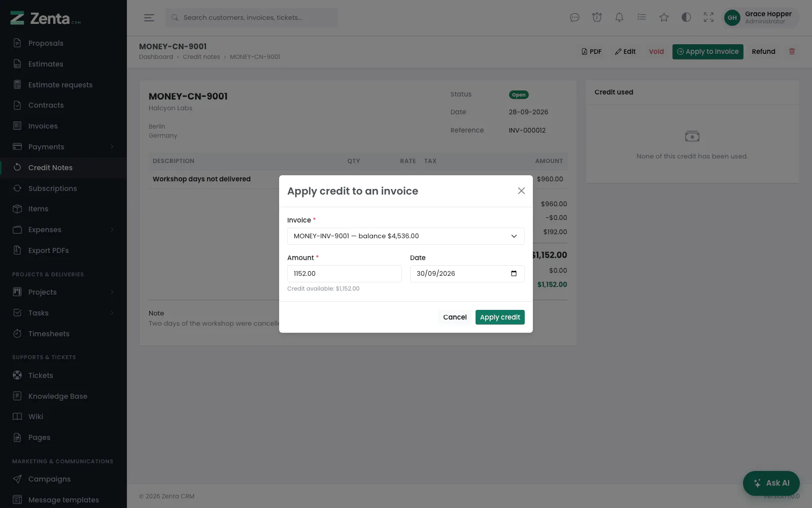Click the Apply credit button
This screenshot has height=508, width=812.
pyautogui.click(x=500, y=317)
